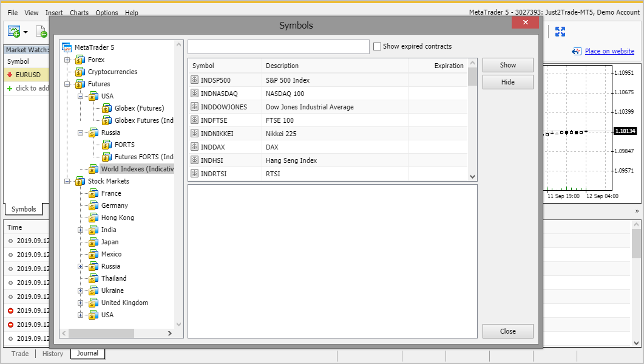644x364 pixels.
Task: Click the INDDAX symbol row icon
Action: tap(195, 147)
